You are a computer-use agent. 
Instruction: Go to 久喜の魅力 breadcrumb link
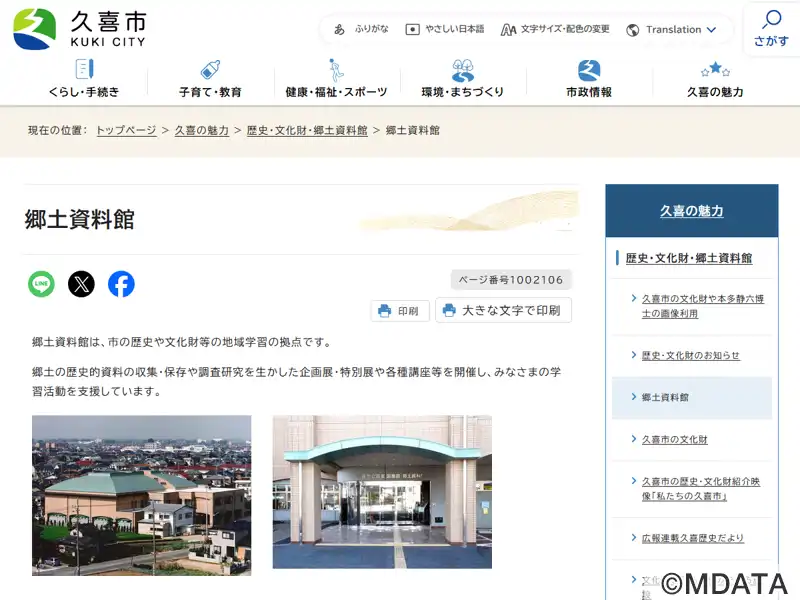pos(202,131)
